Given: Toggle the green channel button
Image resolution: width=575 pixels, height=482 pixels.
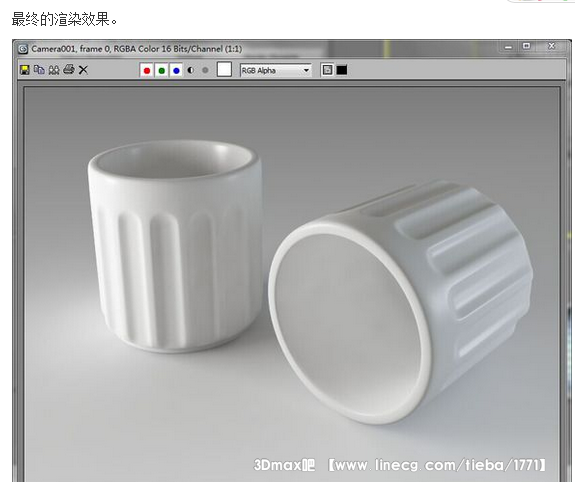Looking at the screenshot, I should tap(161, 70).
